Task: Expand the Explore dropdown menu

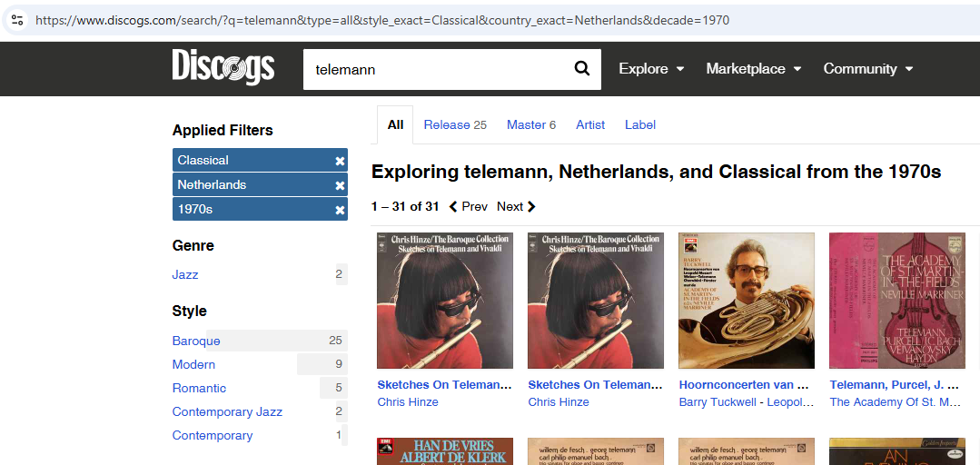Action: click(x=650, y=69)
